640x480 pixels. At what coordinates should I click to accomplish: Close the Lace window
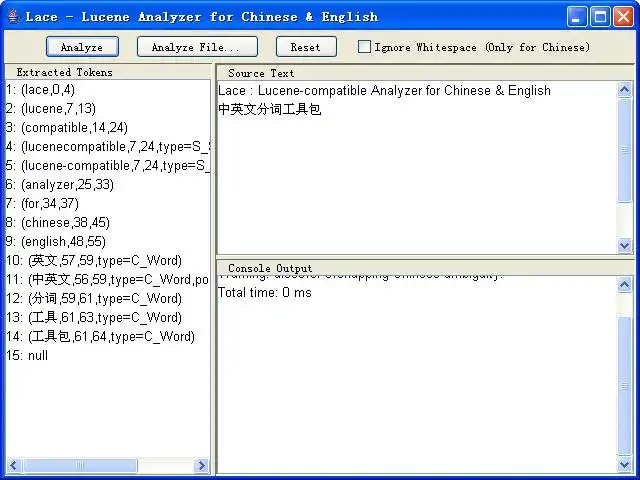[623, 17]
